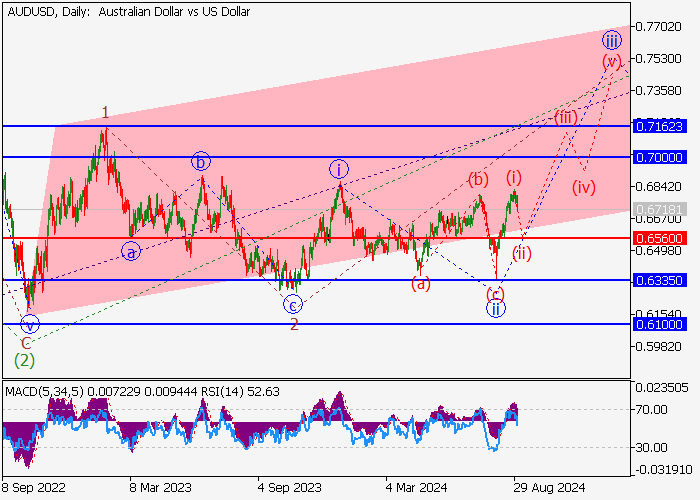The width and height of the screenshot is (700, 500).
Task: Select the 0.71623 blue price label
Action: click(659, 126)
